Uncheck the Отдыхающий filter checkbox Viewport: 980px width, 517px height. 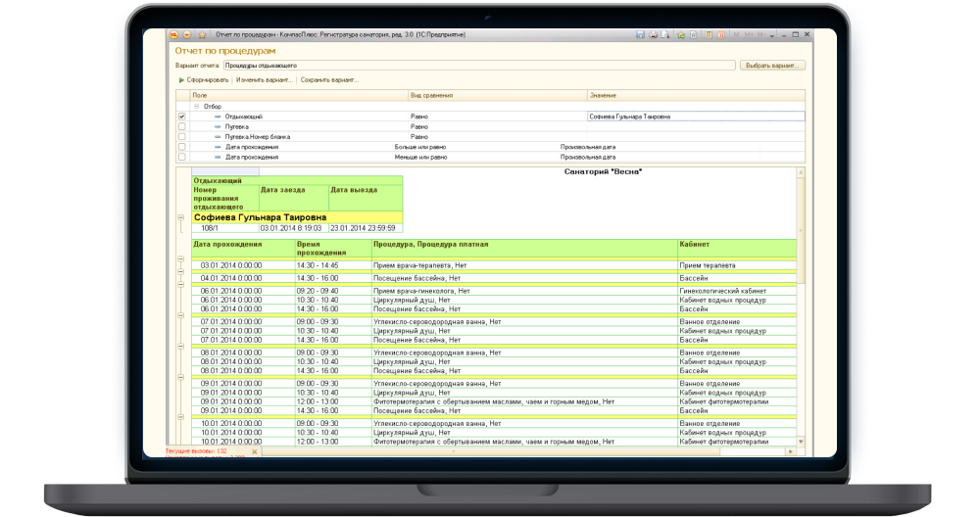(181, 117)
